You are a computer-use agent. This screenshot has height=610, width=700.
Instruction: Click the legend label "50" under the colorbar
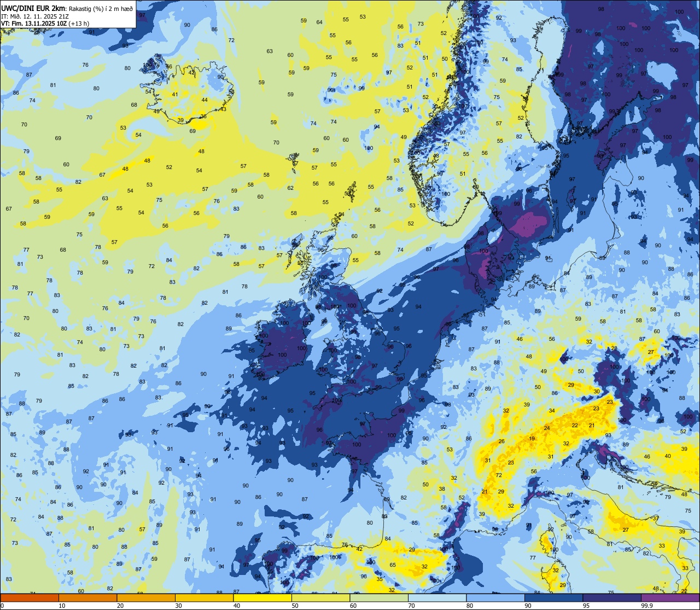coord(295,606)
